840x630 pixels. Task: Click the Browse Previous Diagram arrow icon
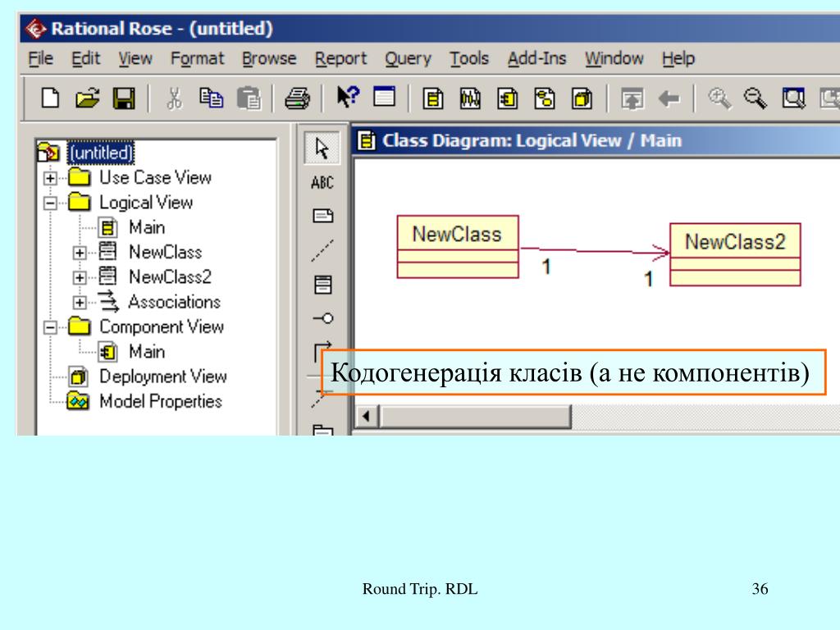[x=669, y=98]
